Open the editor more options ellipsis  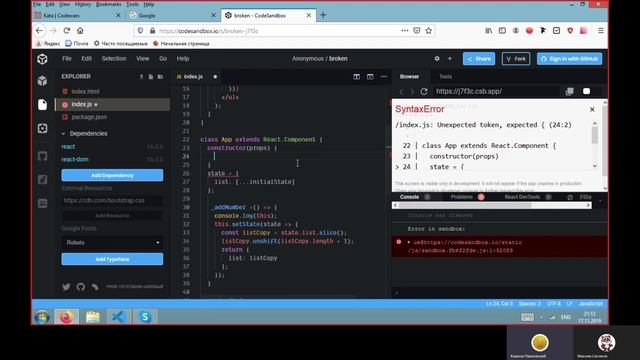click(384, 77)
